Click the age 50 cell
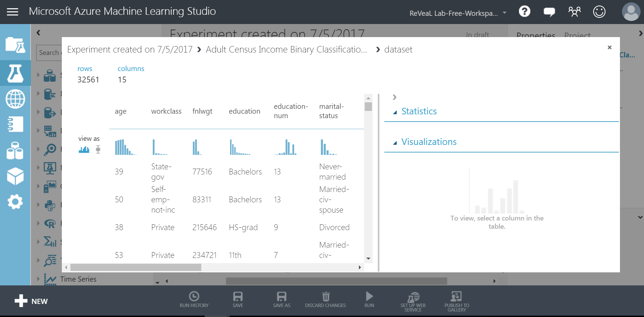Viewport: 644px width, 317px height. click(119, 200)
